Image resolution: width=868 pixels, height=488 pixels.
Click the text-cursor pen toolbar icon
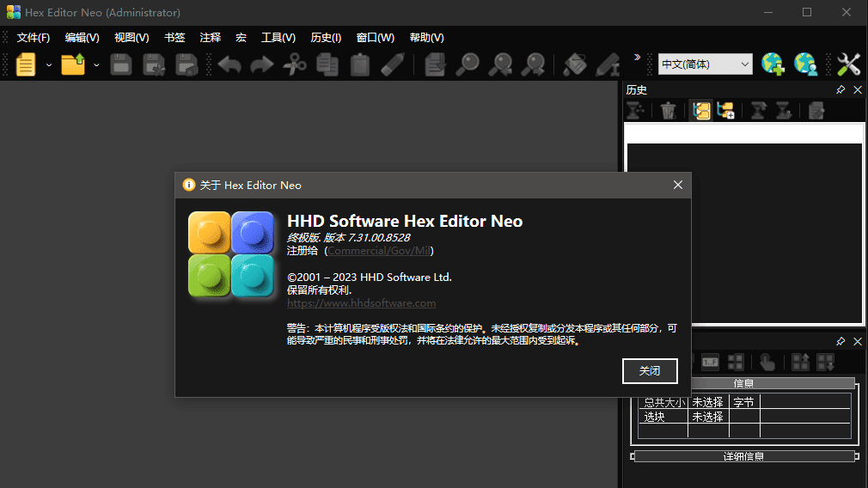[608, 64]
